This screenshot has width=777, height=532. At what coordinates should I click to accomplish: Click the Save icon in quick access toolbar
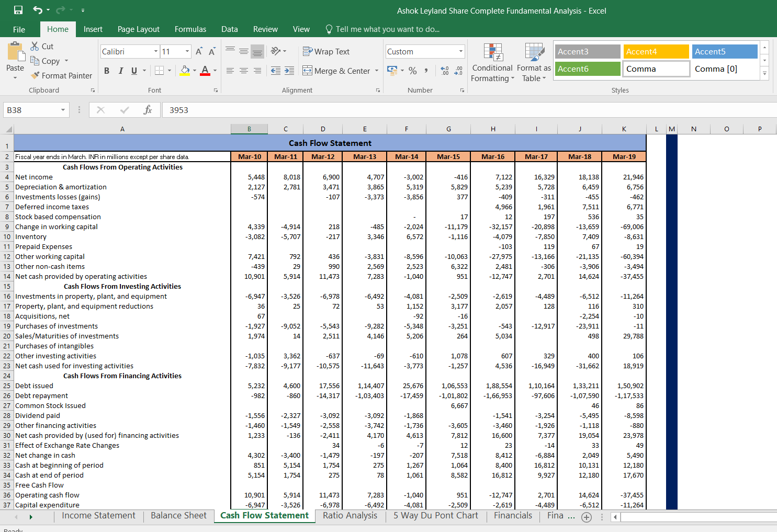pos(18,10)
